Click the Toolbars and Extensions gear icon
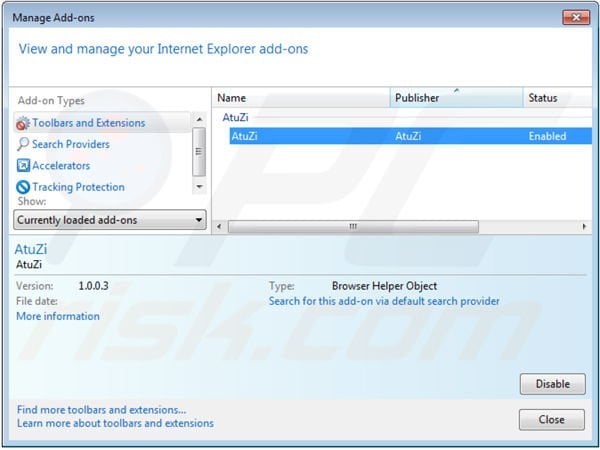 click(x=23, y=123)
